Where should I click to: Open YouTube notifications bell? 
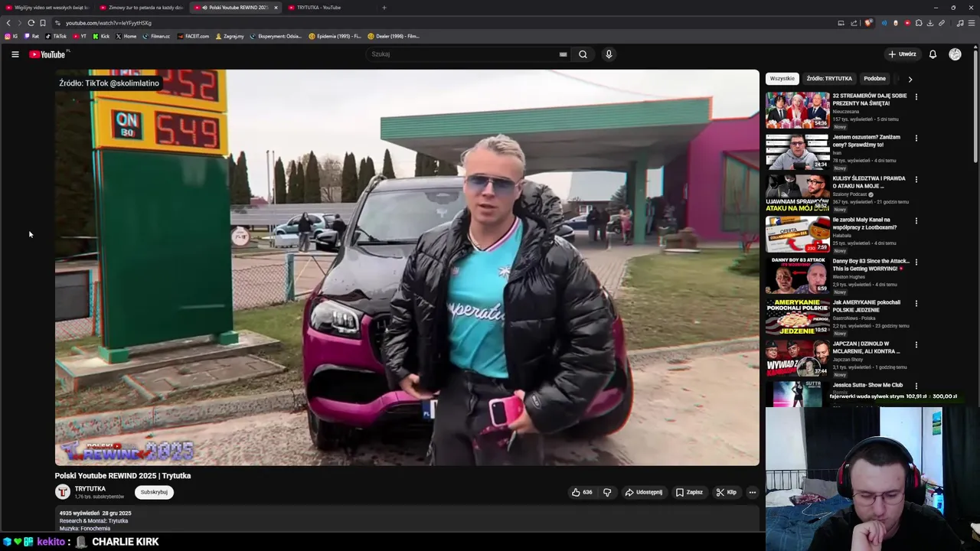tap(933, 54)
